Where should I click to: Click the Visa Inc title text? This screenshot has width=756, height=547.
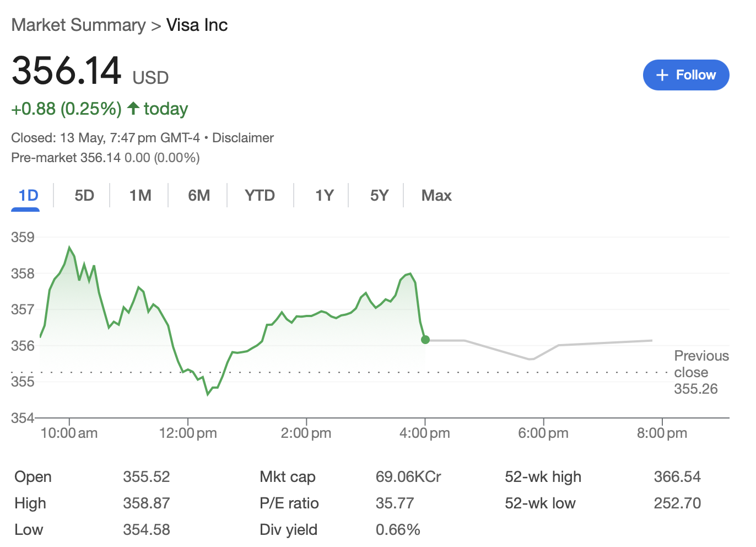click(197, 25)
